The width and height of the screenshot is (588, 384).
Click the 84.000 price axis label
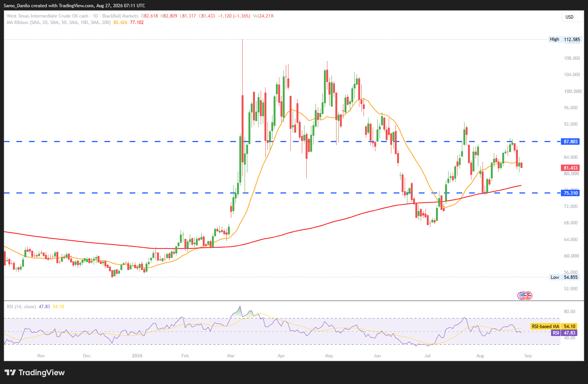point(571,157)
